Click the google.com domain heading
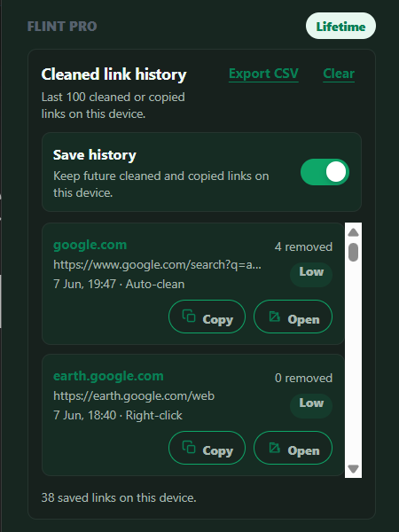Viewport: 399px width, 532px height. (90, 245)
